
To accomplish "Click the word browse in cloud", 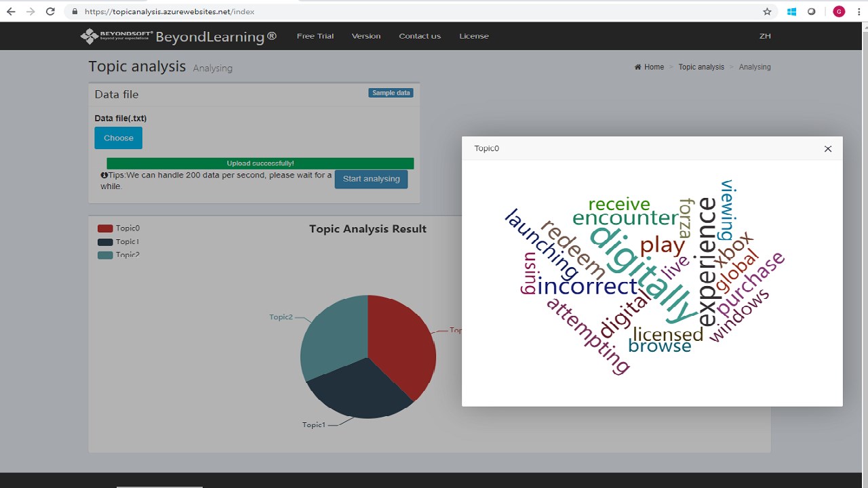I will tap(660, 346).
